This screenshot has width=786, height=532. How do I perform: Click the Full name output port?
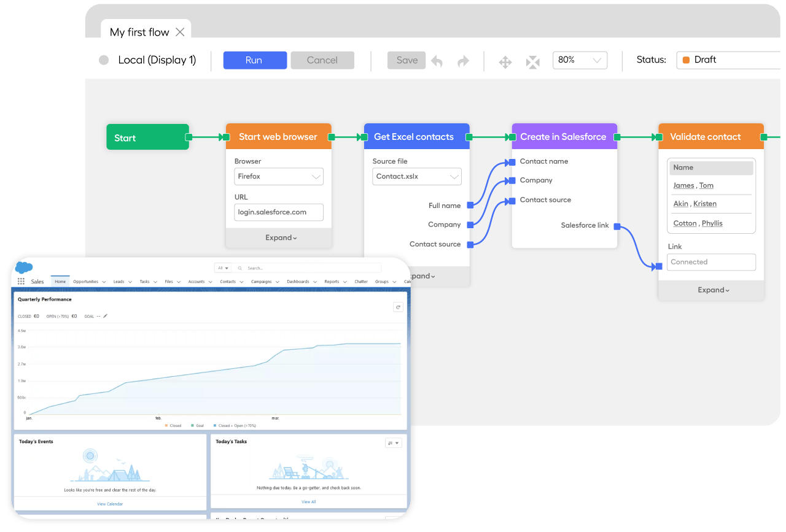tap(470, 205)
